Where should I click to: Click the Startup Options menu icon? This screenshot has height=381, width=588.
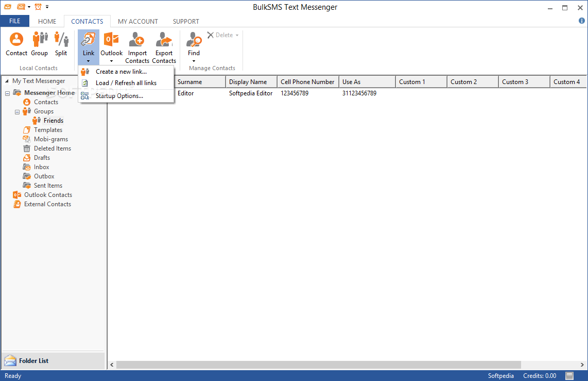point(85,96)
